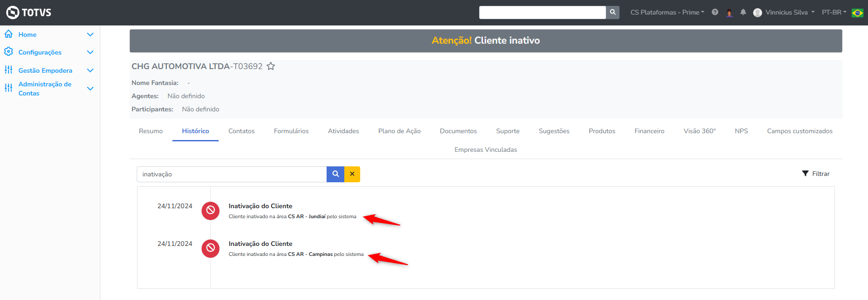
Task: Clear the history search with yellow X
Action: [352, 174]
